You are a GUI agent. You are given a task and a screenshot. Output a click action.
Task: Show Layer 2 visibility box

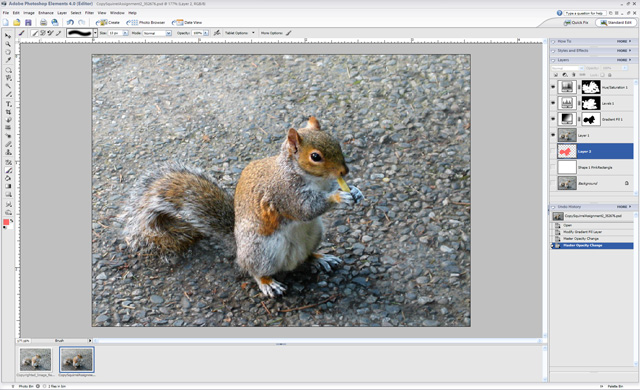(x=553, y=151)
